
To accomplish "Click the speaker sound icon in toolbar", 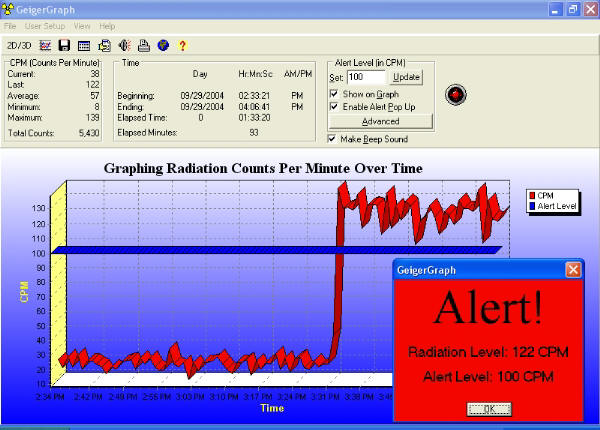I will coord(124,46).
